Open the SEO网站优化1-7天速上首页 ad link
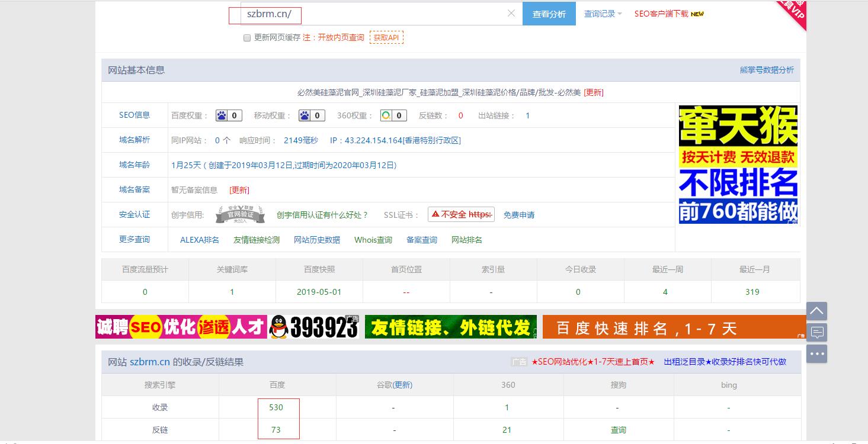This screenshot has height=444, width=868. pyautogui.click(x=593, y=362)
